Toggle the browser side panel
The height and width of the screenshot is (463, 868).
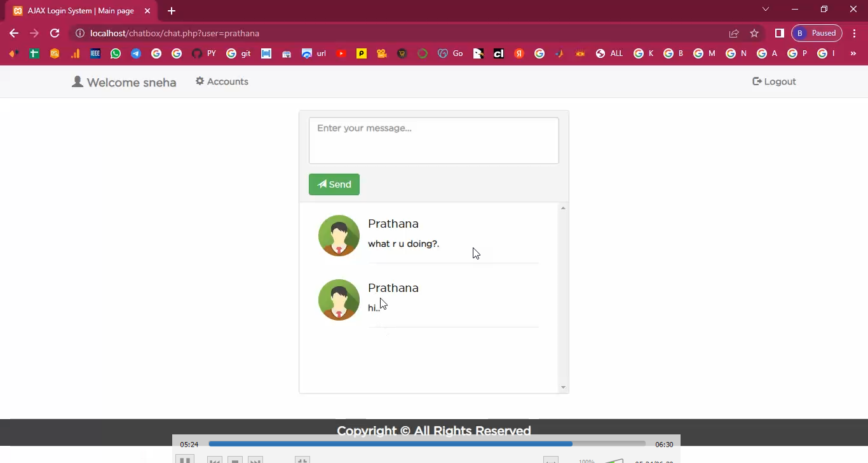pyautogui.click(x=780, y=33)
